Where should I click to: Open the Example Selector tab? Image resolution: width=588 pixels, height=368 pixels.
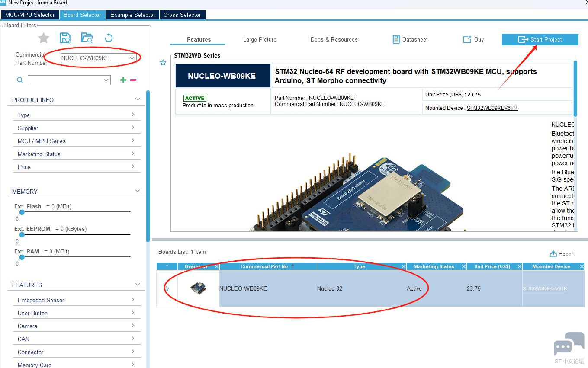[x=132, y=15]
